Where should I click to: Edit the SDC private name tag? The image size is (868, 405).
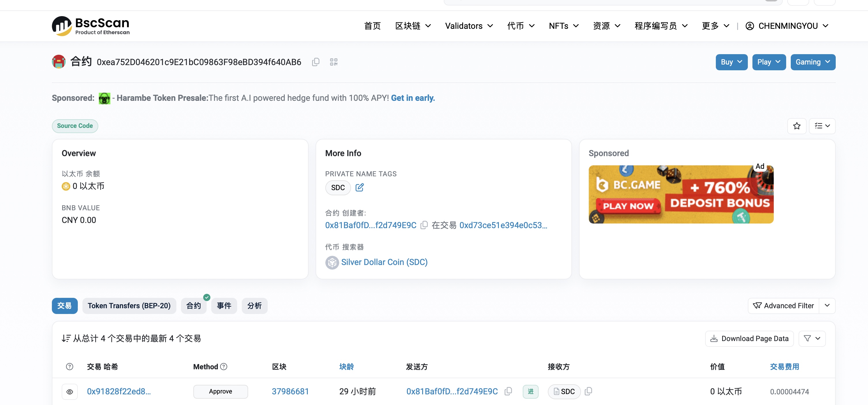click(360, 187)
